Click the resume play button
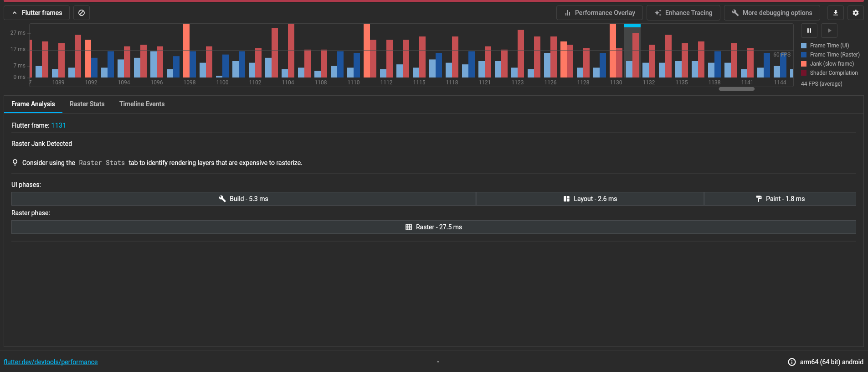 pos(829,31)
